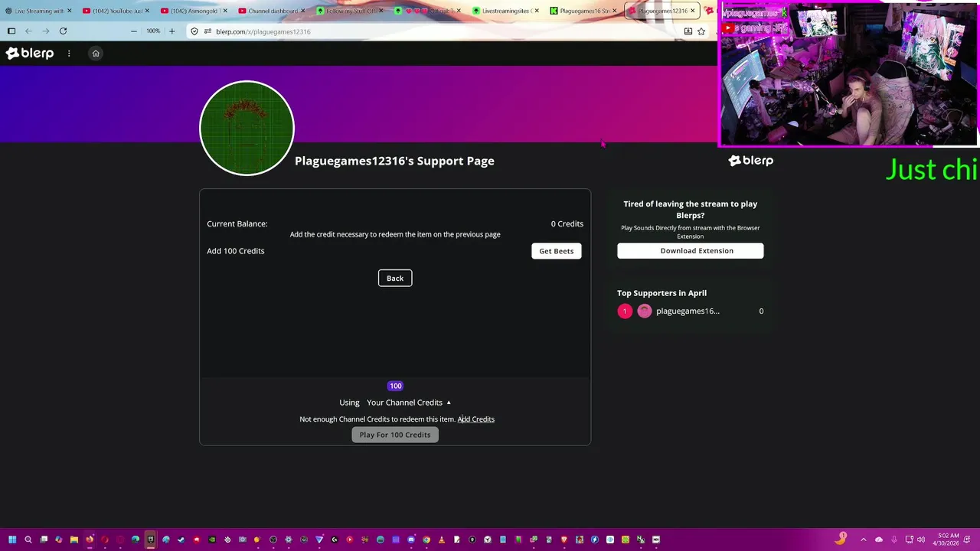This screenshot has height=551, width=980.
Task: Open File Explorer from the taskbar
Action: tap(74, 540)
